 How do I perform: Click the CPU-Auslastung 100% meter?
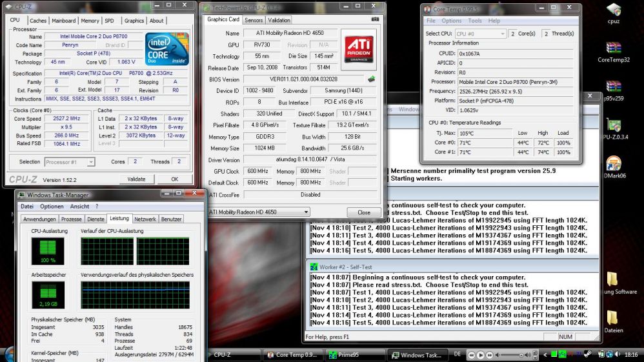click(x=48, y=251)
